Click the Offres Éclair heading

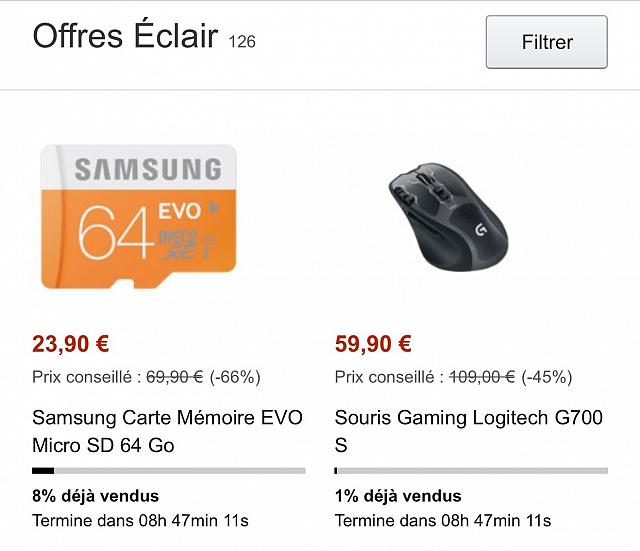tap(125, 37)
